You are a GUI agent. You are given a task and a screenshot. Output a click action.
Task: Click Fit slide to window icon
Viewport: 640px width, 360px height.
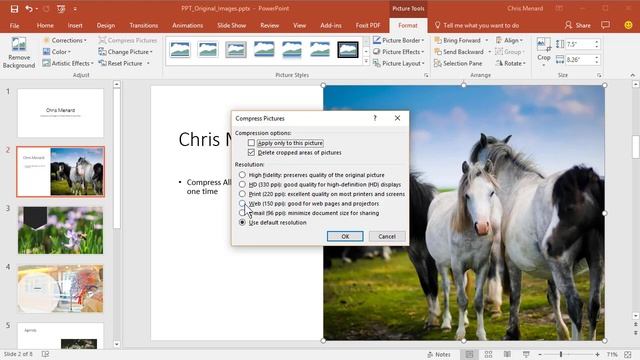coord(628,354)
